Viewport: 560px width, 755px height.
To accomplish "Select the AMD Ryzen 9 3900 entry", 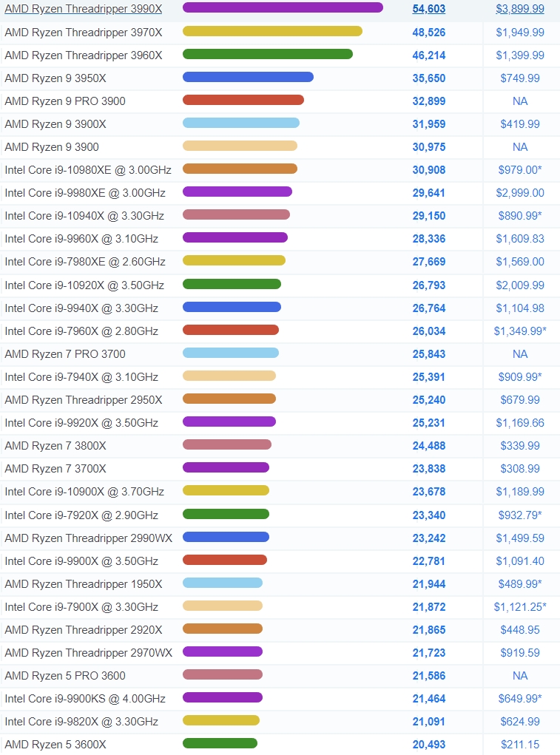I will 52,147.
